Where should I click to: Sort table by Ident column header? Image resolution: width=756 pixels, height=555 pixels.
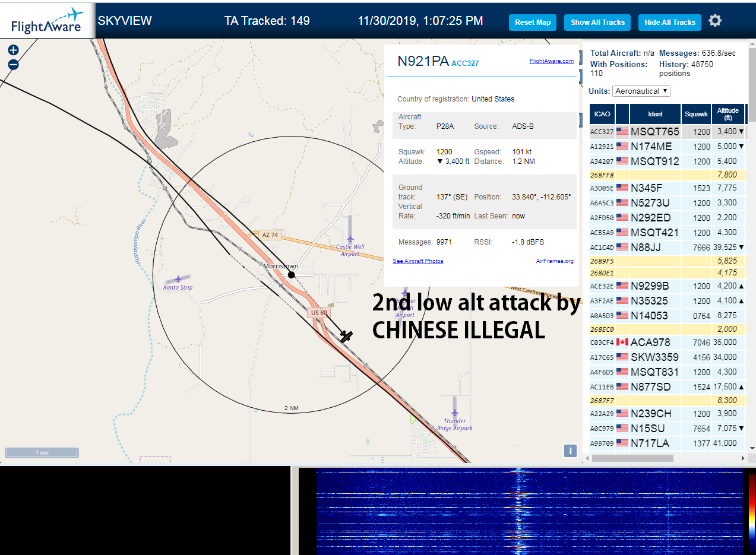[655, 114]
